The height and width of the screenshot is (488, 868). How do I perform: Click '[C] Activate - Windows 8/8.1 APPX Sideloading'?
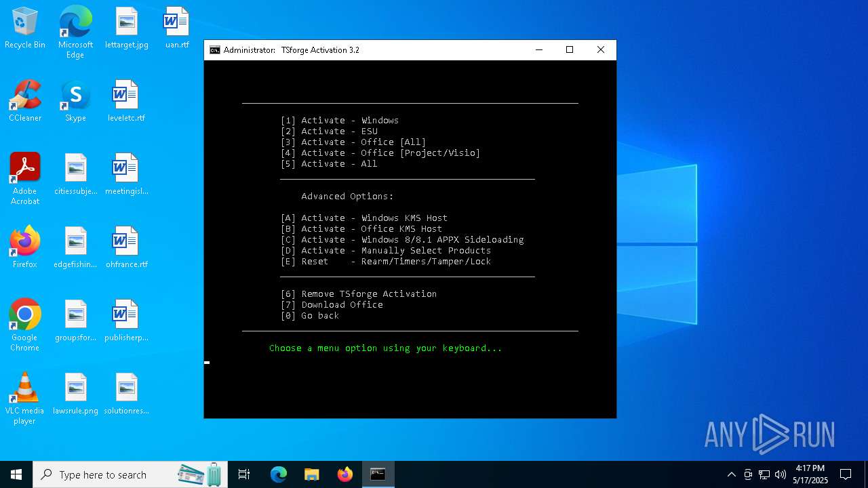(402, 239)
